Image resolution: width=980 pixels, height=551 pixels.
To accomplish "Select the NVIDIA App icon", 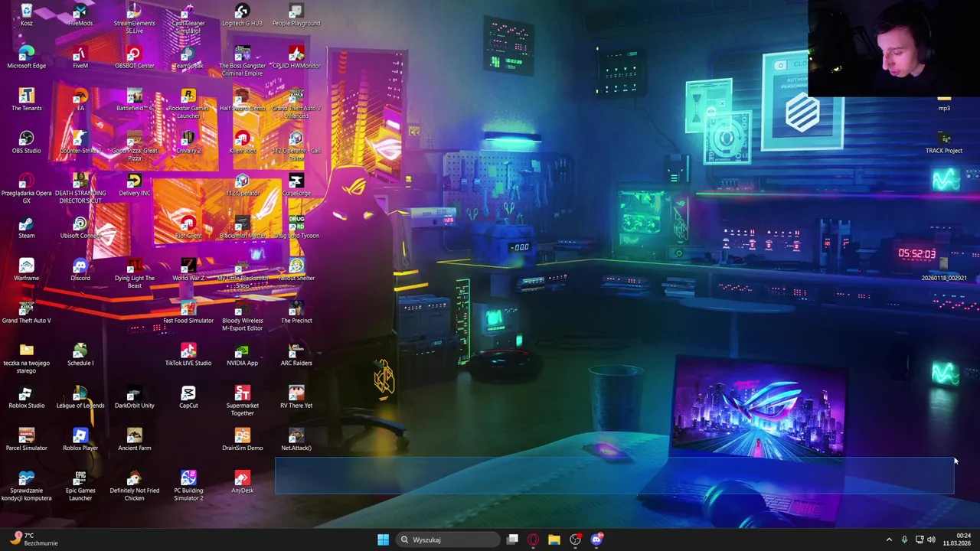I will pyautogui.click(x=242, y=355).
